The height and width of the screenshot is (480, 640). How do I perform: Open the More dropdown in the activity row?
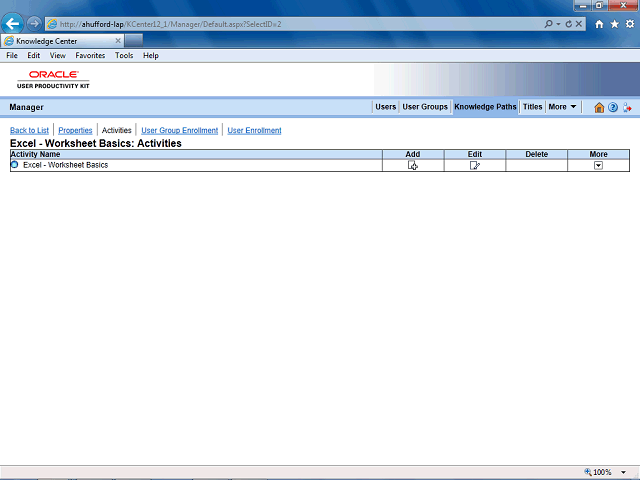pos(598,165)
